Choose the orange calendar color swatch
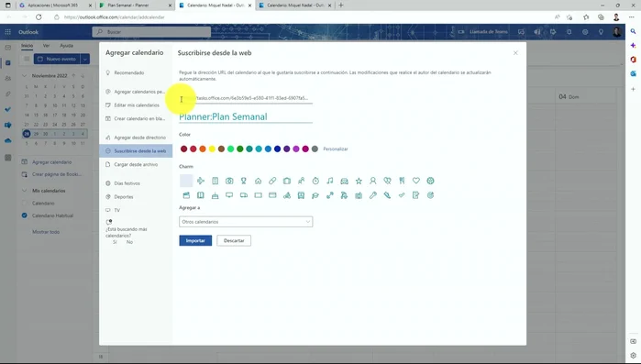The width and height of the screenshot is (641, 364). (x=203, y=149)
